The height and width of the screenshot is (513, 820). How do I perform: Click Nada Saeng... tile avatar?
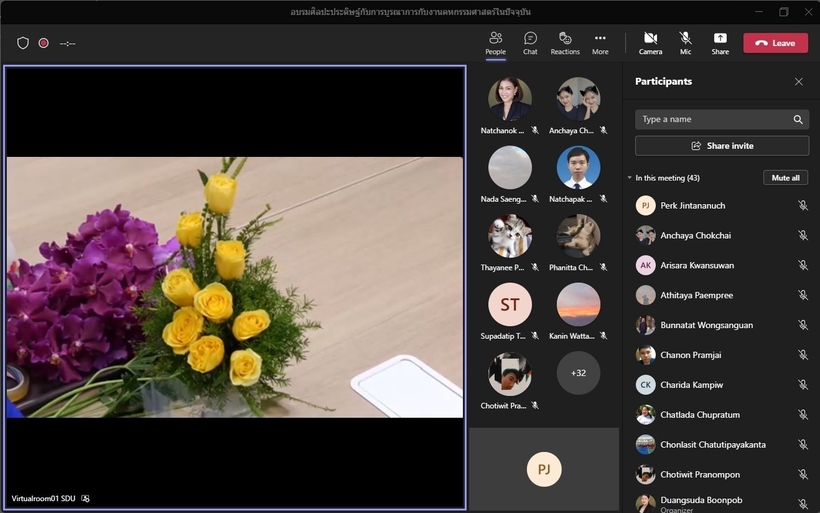[x=510, y=167]
